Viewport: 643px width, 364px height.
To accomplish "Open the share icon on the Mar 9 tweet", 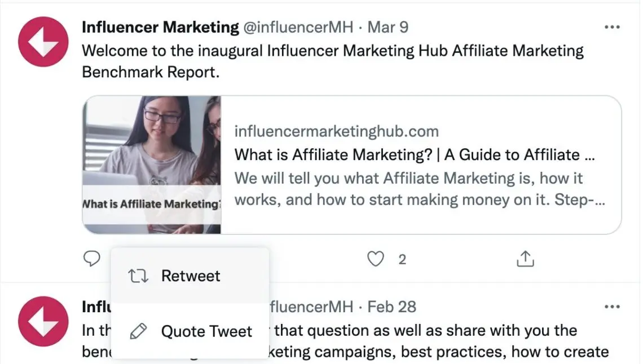I will (x=525, y=259).
